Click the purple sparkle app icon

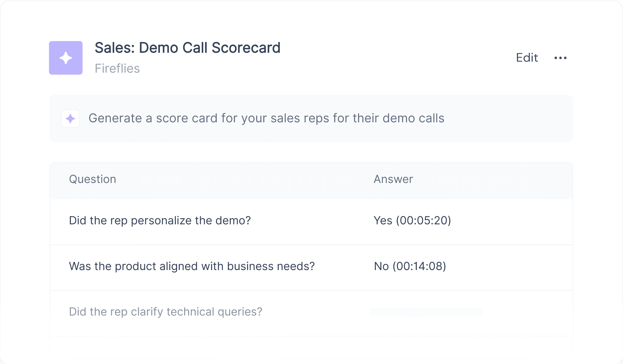click(x=66, y=58)
